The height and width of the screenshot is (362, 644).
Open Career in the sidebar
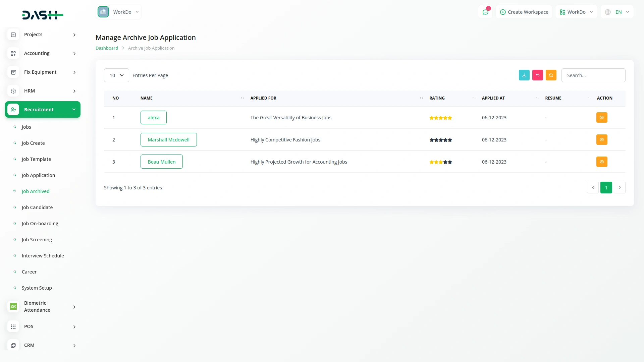coord(29,272)
